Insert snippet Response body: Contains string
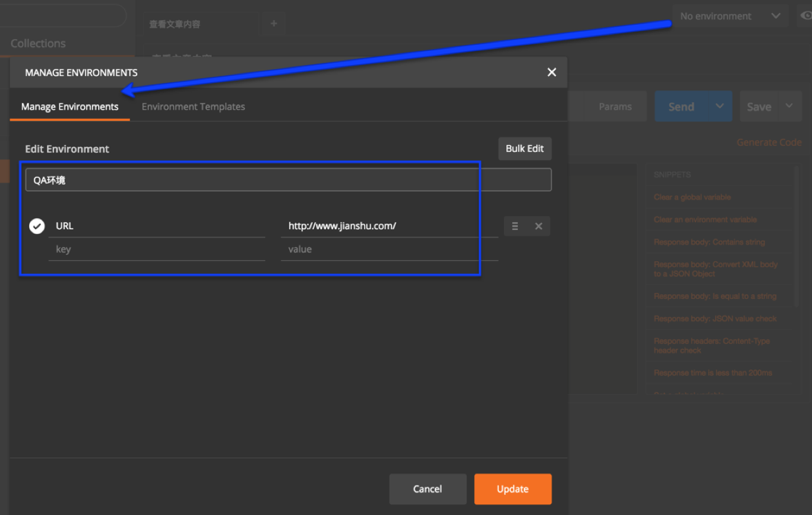The height and width of the screenshot is (515, 812). (709, 242)
